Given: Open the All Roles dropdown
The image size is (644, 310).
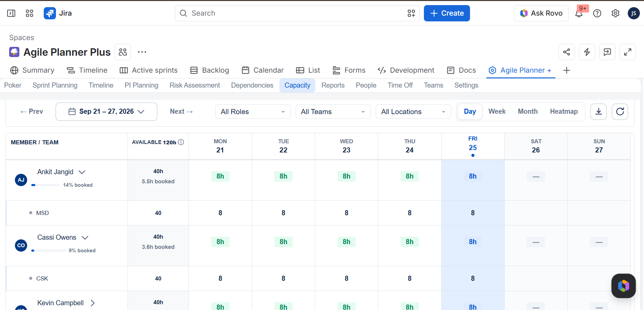Looking at the screenshot, I should [253, 112].
